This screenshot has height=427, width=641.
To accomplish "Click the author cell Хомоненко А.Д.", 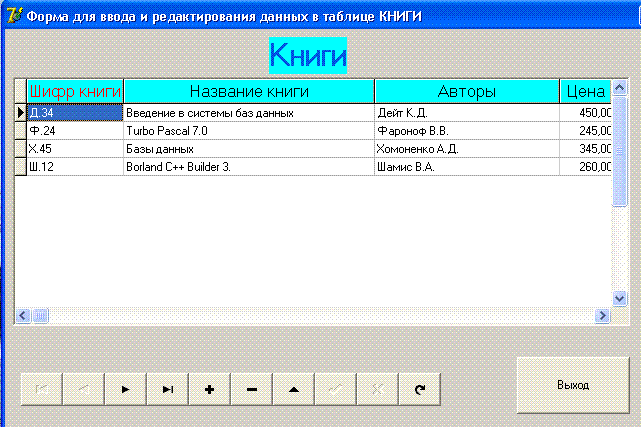I will pyautogui.click(x=467, y=149).
